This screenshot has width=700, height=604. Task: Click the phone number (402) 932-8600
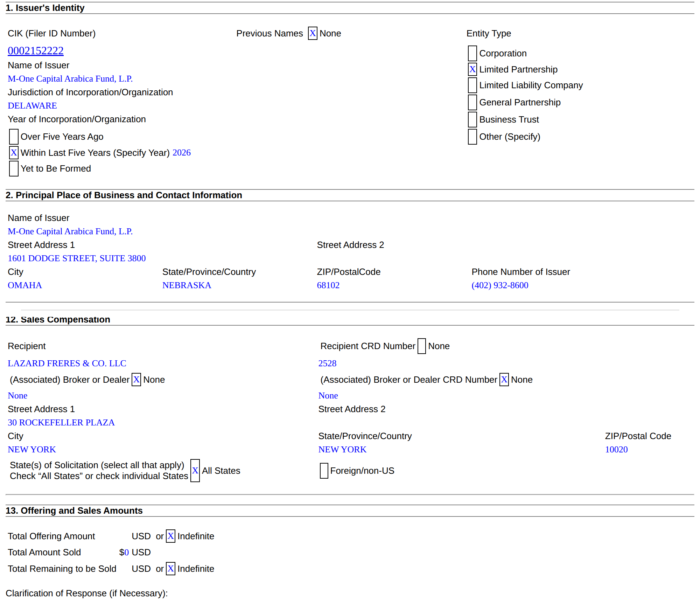point(500,285)
